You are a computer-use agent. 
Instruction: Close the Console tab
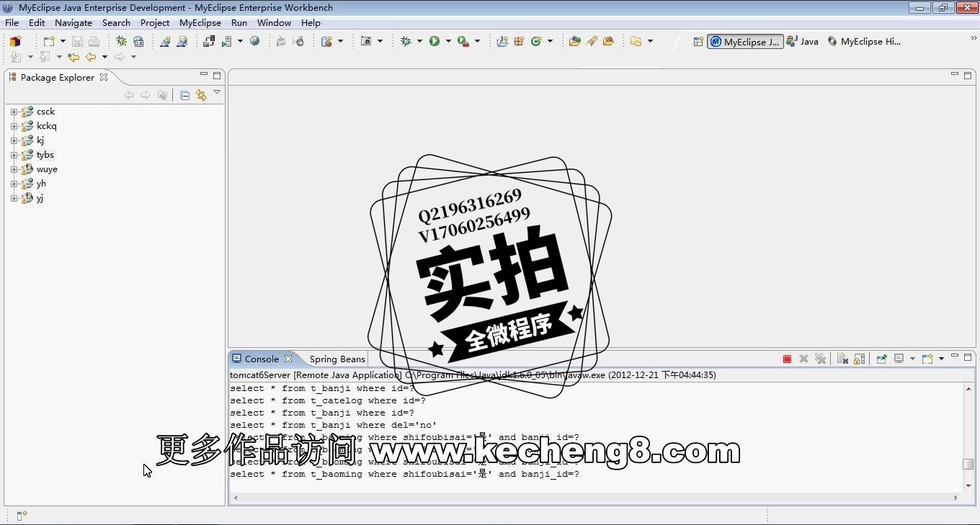pyautogui.click(x=288, y=359)
